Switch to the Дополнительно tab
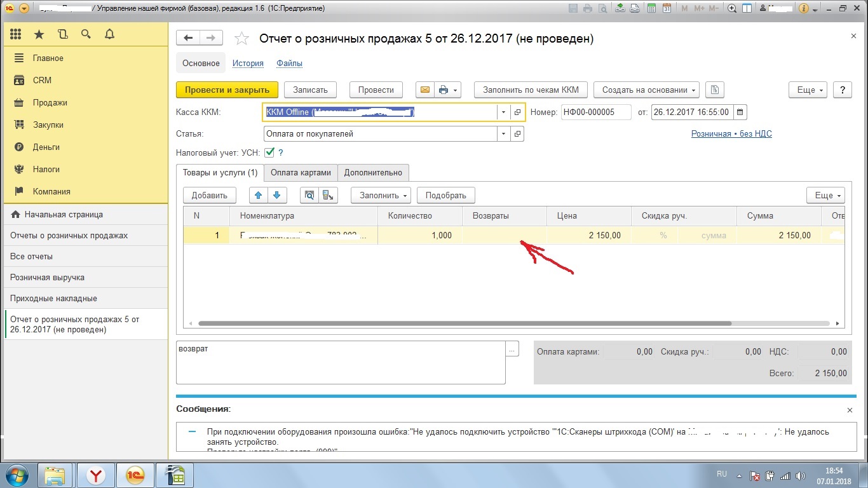 pyautogui.click(x=373, y=172)
